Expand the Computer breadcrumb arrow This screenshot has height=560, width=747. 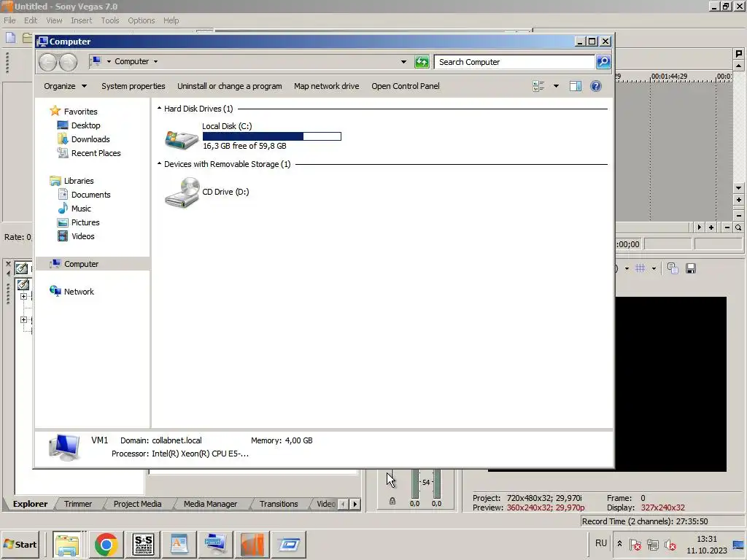tap(156, 62)
